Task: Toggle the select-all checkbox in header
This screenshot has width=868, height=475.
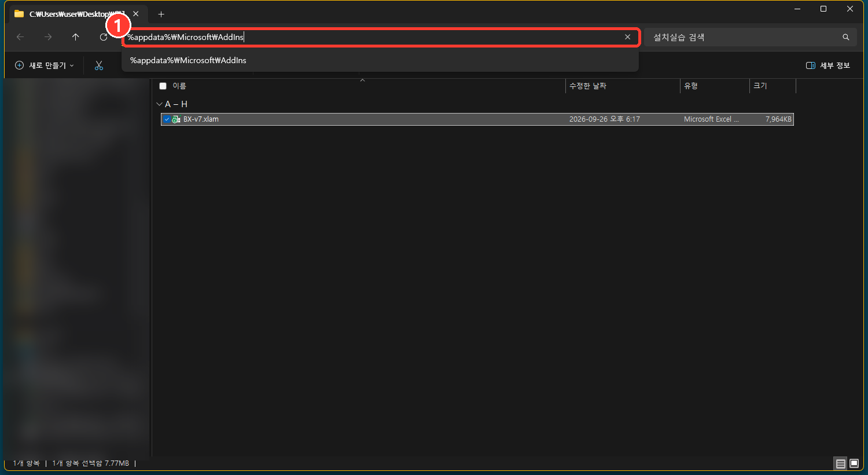Action: 163,86
